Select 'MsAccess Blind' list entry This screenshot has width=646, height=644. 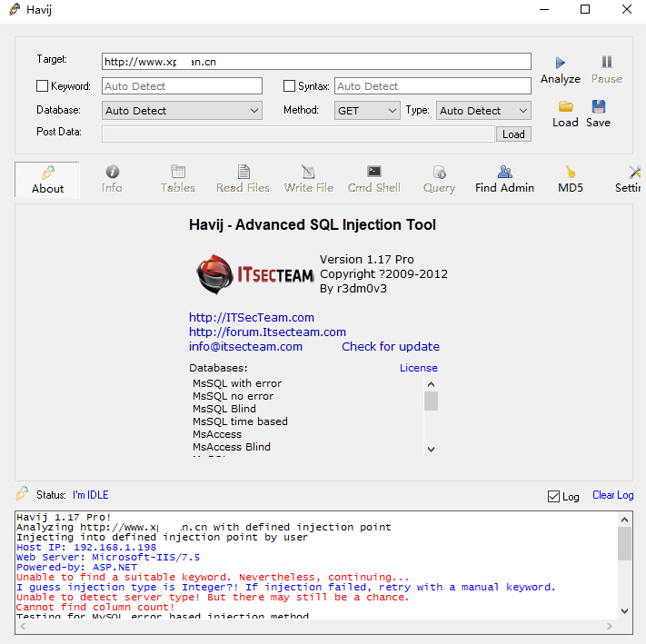click(232, 447)
